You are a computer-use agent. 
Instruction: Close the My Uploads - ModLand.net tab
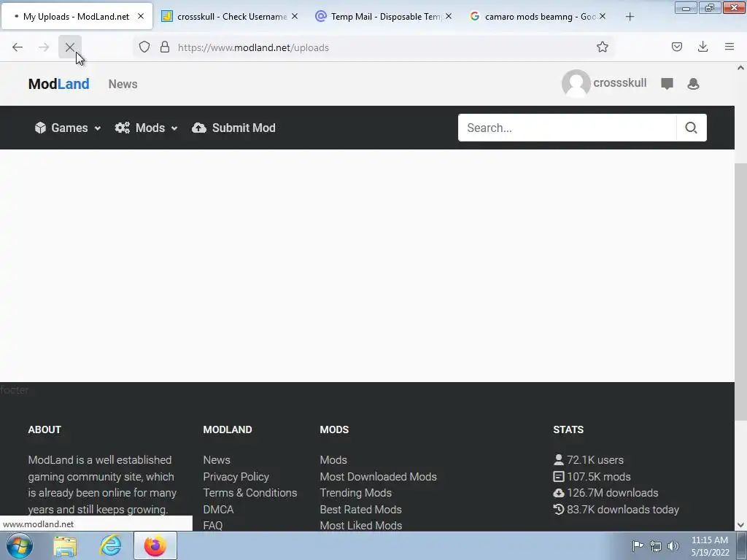(141, 16)
